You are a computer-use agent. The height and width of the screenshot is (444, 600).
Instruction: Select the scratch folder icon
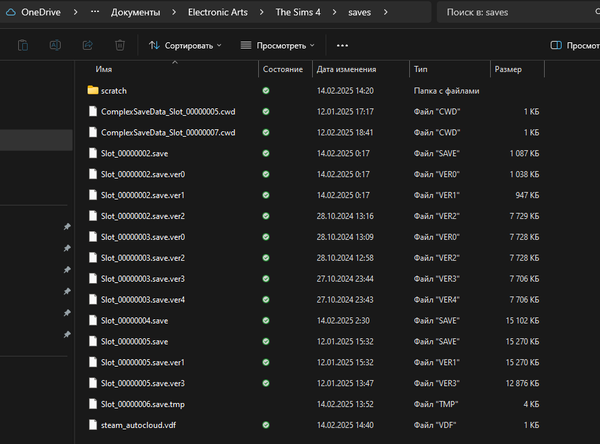click(93, 90)
